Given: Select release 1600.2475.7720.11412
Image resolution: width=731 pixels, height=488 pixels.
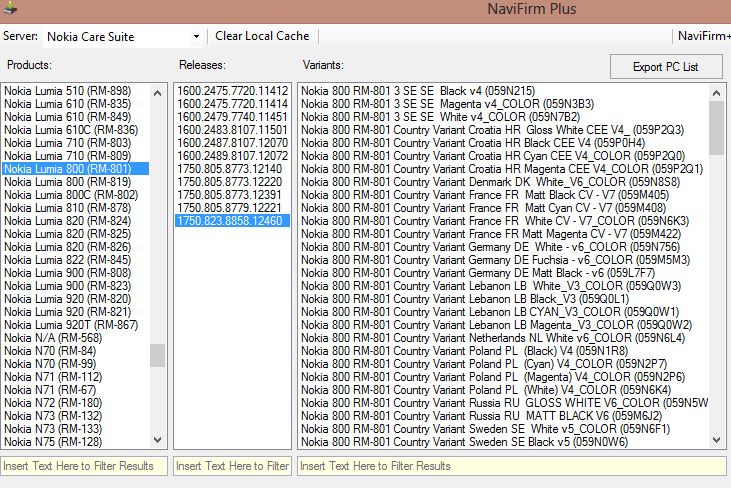Looking at the screenshot, I should (232, 91).
